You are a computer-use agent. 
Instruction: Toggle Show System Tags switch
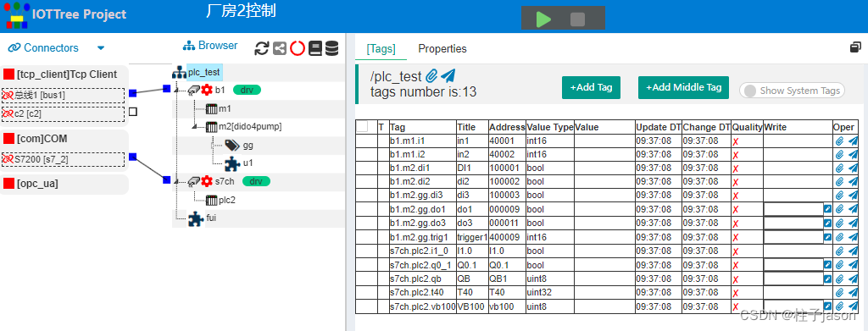tap(793, 91)
